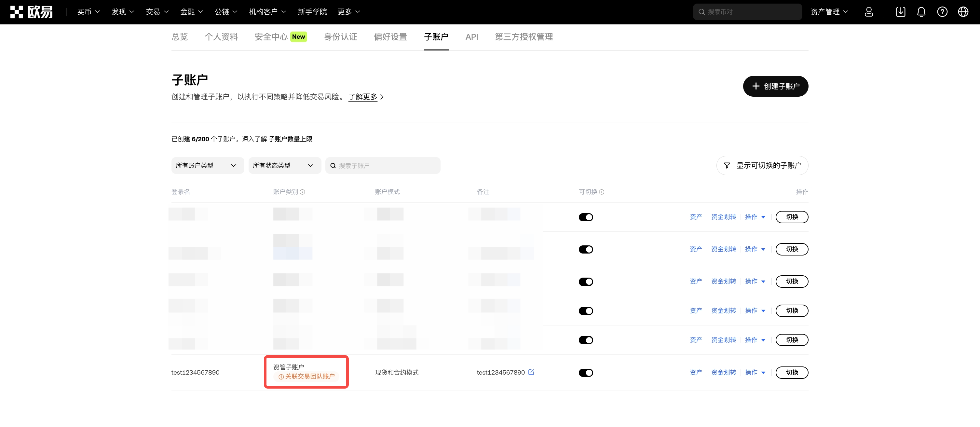Click the 创建子账户 button

775,86
